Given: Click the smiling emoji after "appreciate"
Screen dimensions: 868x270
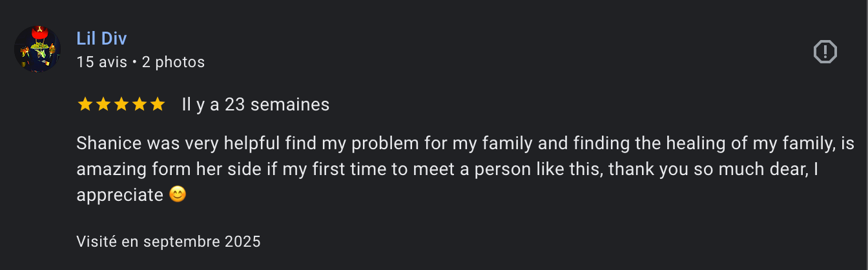Looking at the screenshot, I should click(178, 194).
